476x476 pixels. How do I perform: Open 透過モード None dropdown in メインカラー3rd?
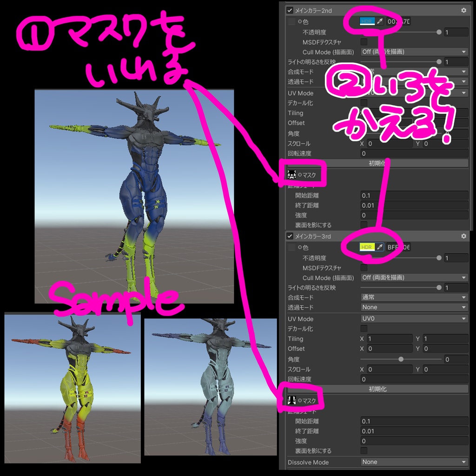414,307
